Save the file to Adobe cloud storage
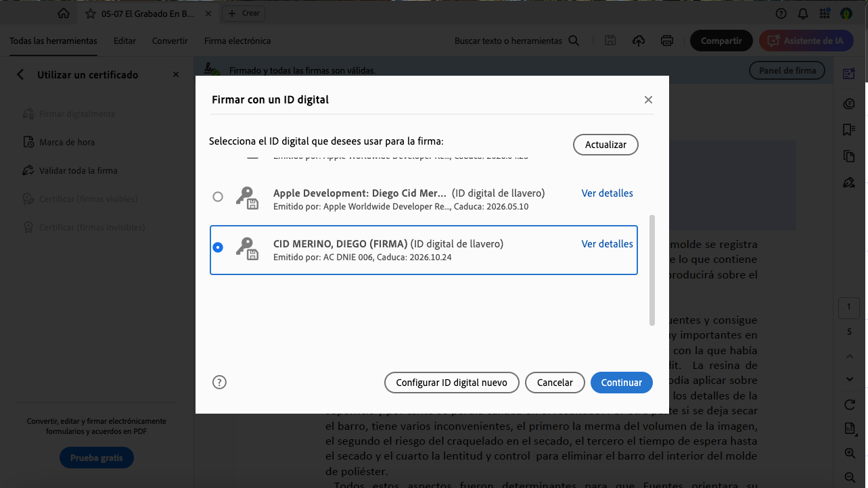Screen dimensions: 868x488 638,41
